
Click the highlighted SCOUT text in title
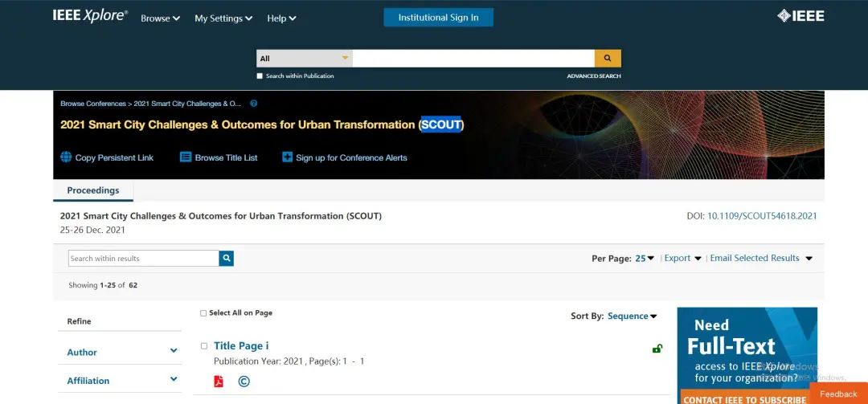[441, 124]
